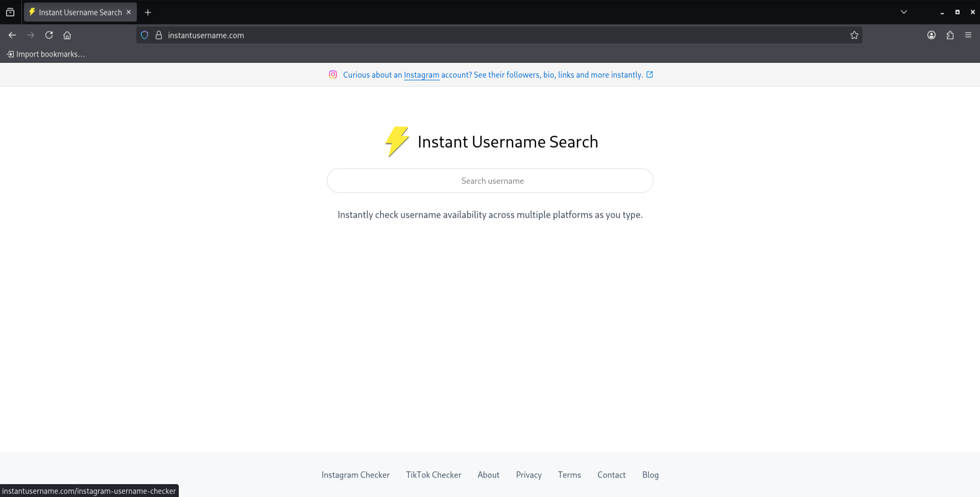The image size is (980, 497).
Task: Open the TikTok Checker footer link
Action: click(434, 475)
